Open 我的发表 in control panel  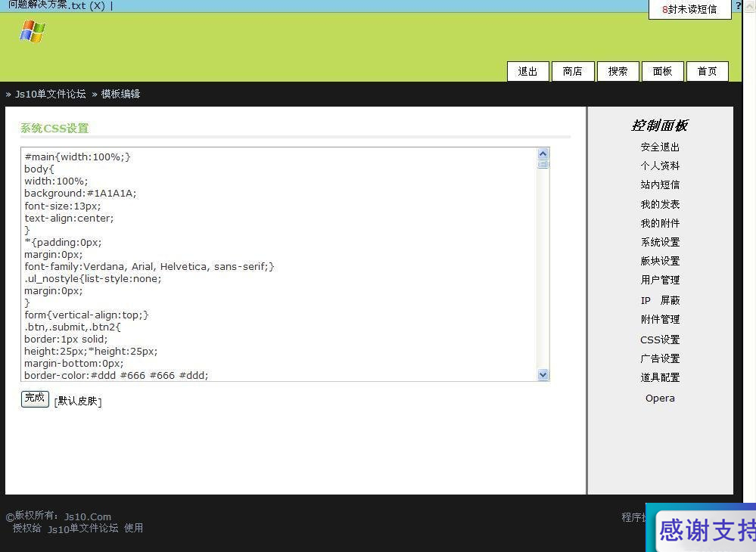[x=660, y=204]
